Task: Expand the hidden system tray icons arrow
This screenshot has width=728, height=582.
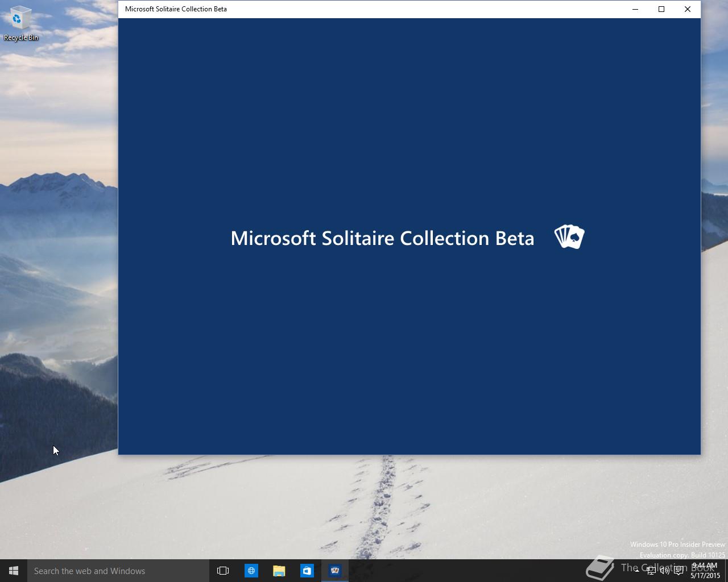Action: pos(636,571)
